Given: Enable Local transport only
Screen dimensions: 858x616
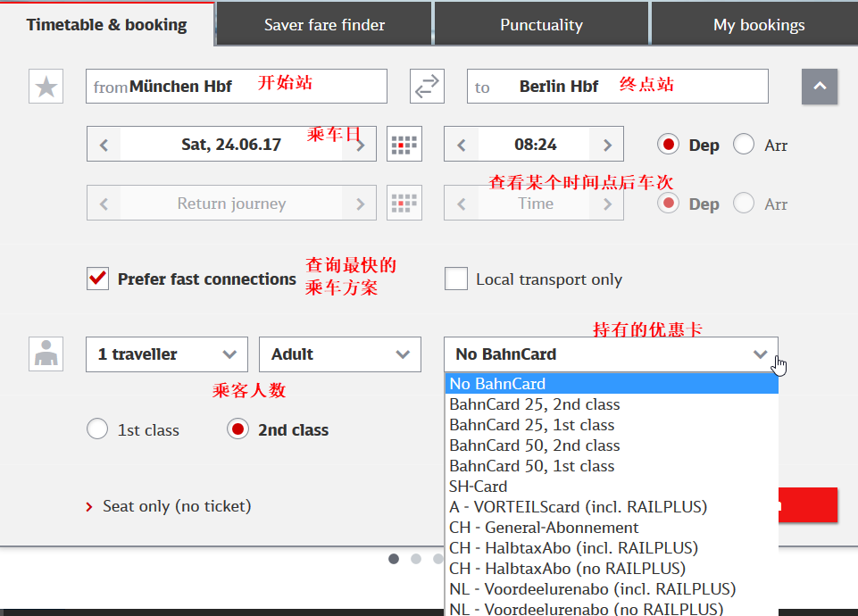Looking at the screenshot, I should pyautogui.click(x=456, y=279).
